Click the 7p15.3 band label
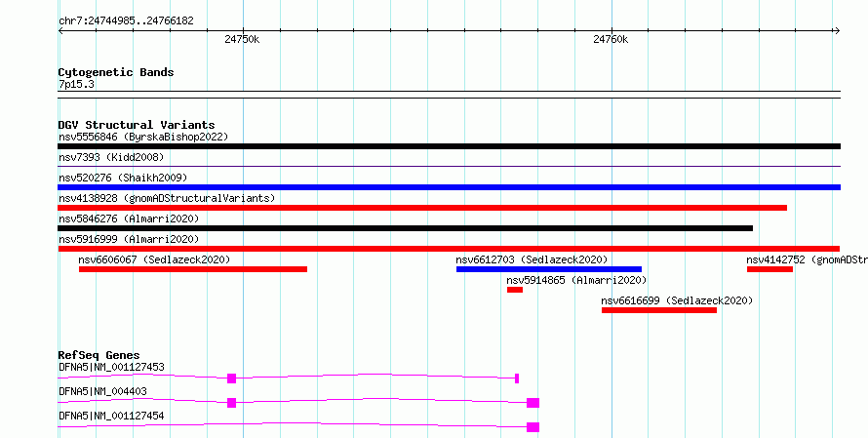 click(x=76, y=85)
